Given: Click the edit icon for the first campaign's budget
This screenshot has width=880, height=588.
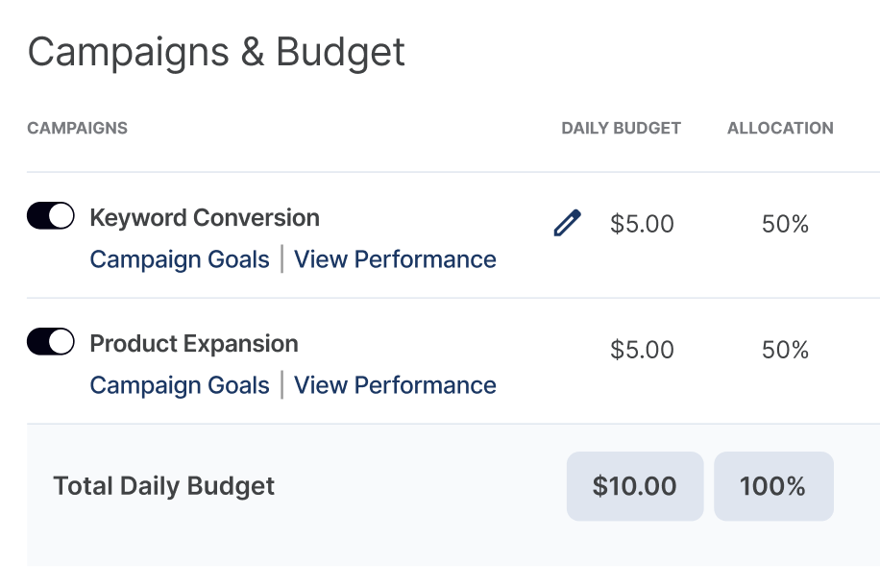Looking at the screenshot, I should pyautogui.click(x=567, y=222).
